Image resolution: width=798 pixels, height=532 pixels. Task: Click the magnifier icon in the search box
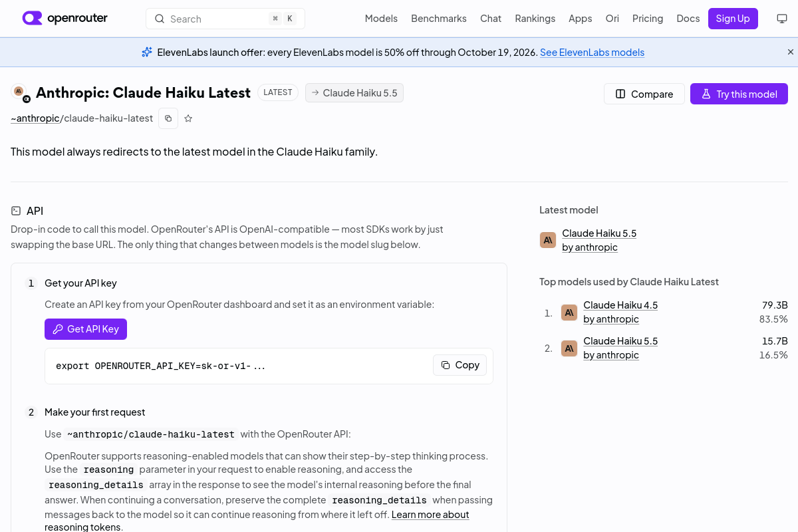(160, 19)
